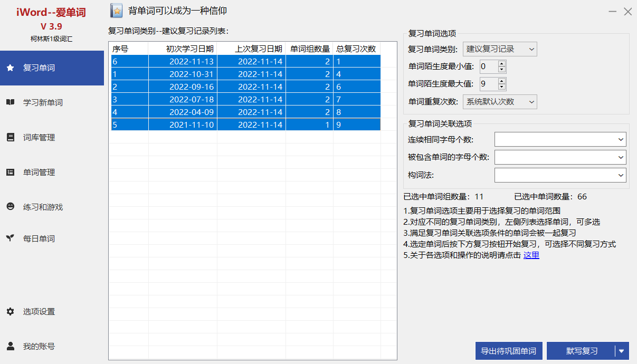Click the open book icon for 学习新单词
Screen dimensions: 637x364
tap(10, 102)
